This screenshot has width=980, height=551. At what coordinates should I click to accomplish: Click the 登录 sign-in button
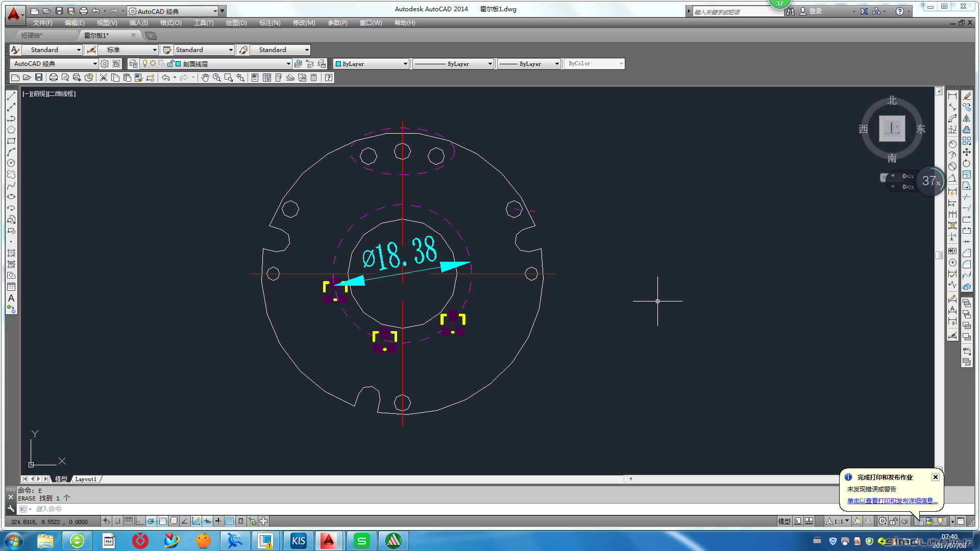click(x=811, y=11)
